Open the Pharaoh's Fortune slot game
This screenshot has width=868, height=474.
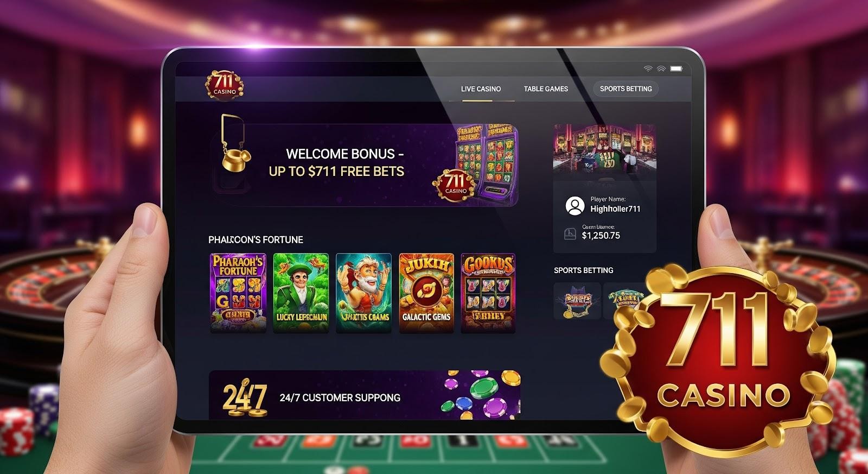click(x=238, y=293)
